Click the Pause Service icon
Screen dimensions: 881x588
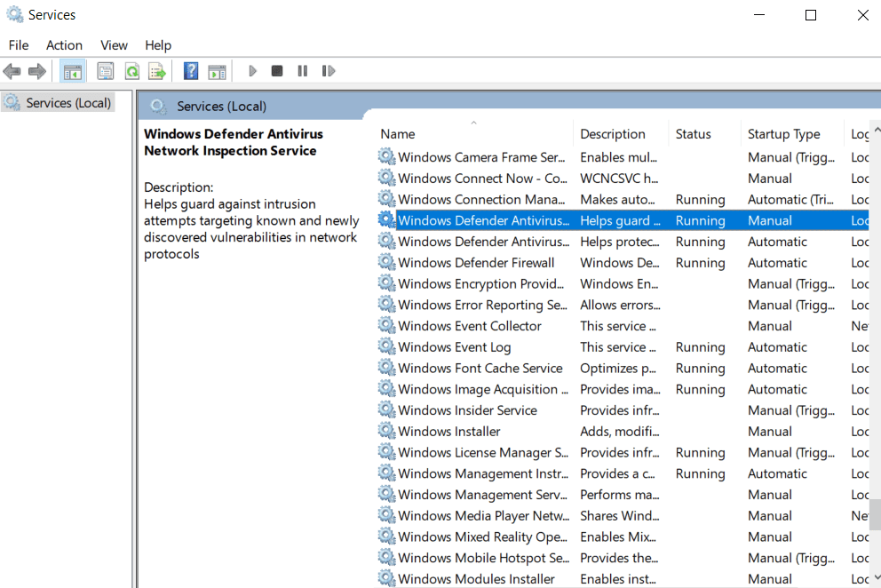tap(302, 71)
